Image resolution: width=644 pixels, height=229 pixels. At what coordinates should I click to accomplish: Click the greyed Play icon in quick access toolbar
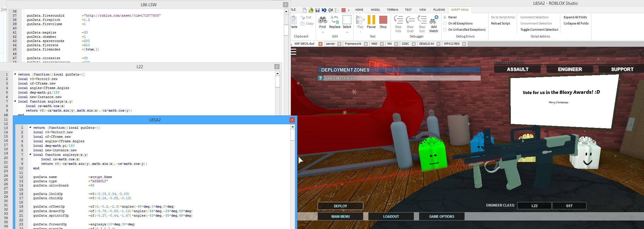[x=337, y=10]
